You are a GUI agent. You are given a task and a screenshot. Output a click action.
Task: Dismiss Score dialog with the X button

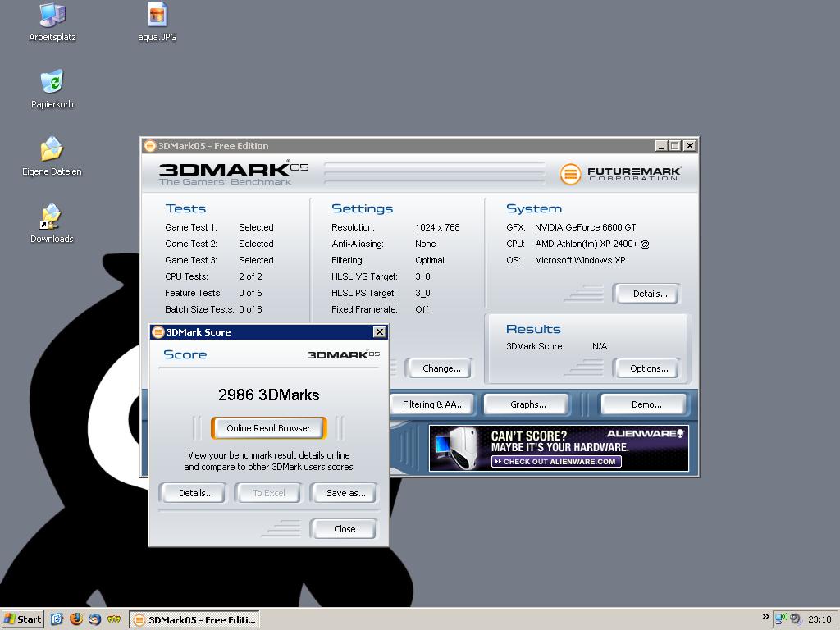[x=379, y=331]
